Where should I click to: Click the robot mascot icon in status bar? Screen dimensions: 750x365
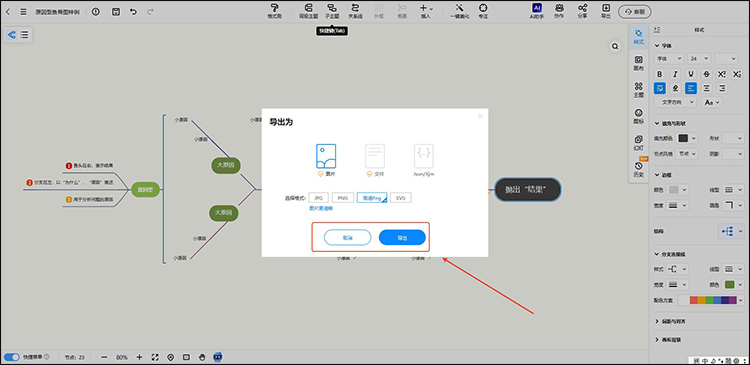pyautogui.click(x=218, y=357)
